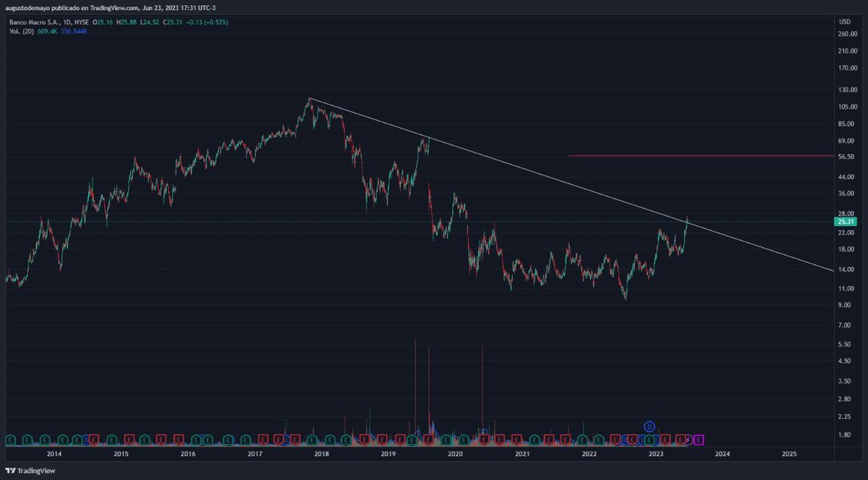The width and height of the screenshot is (868, 480).
Task: Click the 69.00 price axis label
Action: tap(848, 141)
